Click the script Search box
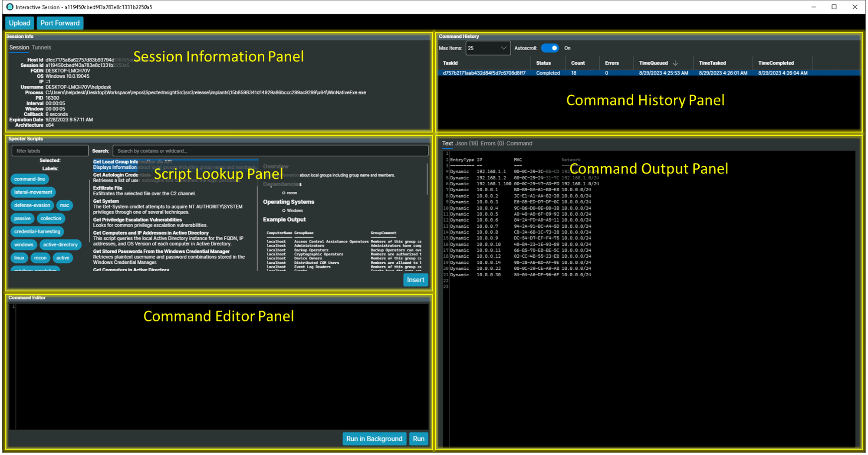 [270, 151]
